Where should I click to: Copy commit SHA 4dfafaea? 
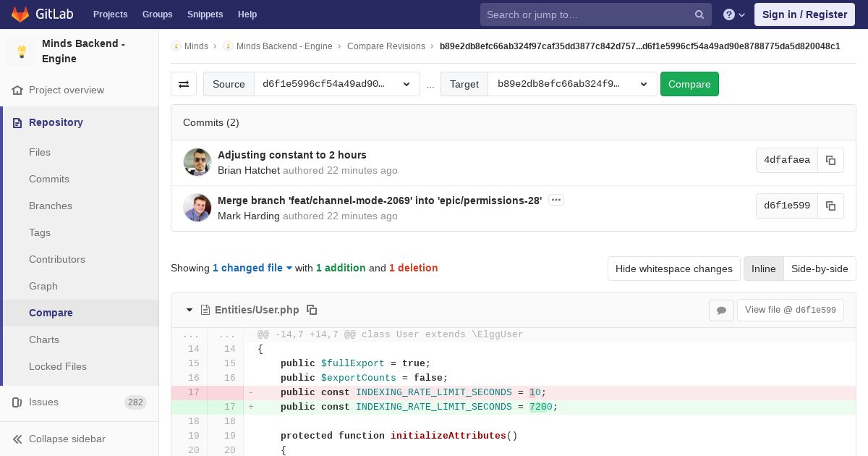pyautogui.click(x=830, y=161)
